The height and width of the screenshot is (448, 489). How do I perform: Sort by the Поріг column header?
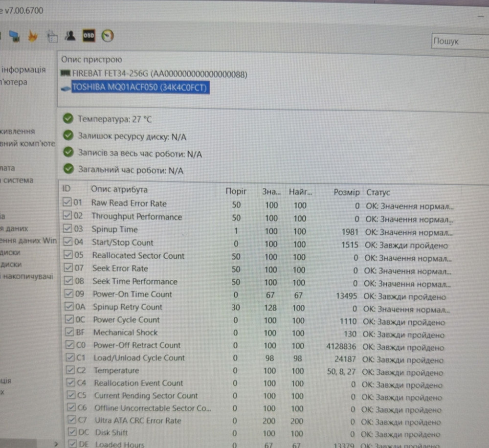click(x=236, y=191)
